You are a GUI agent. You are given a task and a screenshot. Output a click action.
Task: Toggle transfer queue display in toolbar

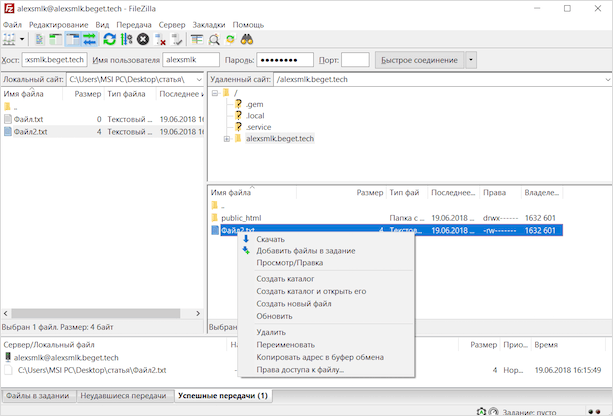tap(90, 40)
